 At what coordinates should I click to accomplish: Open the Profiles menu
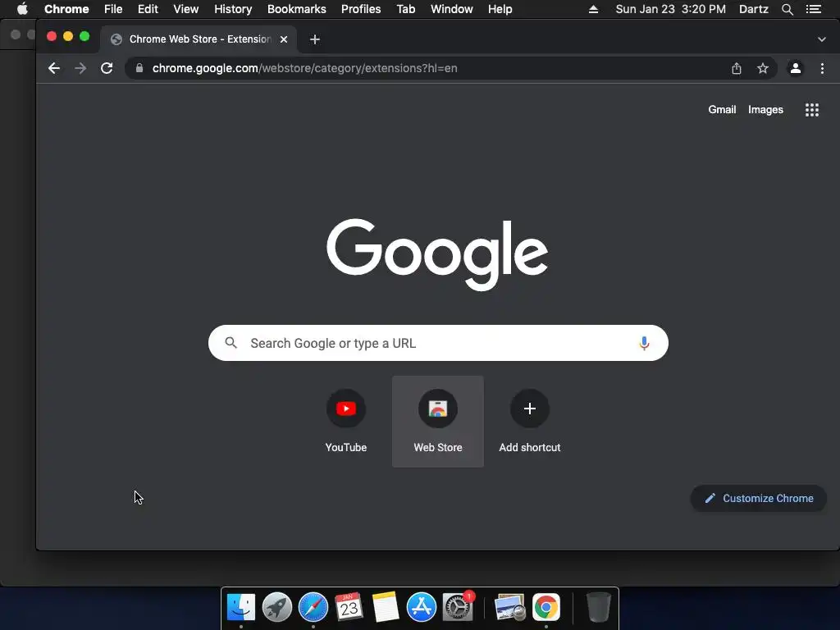coord(361,9)
